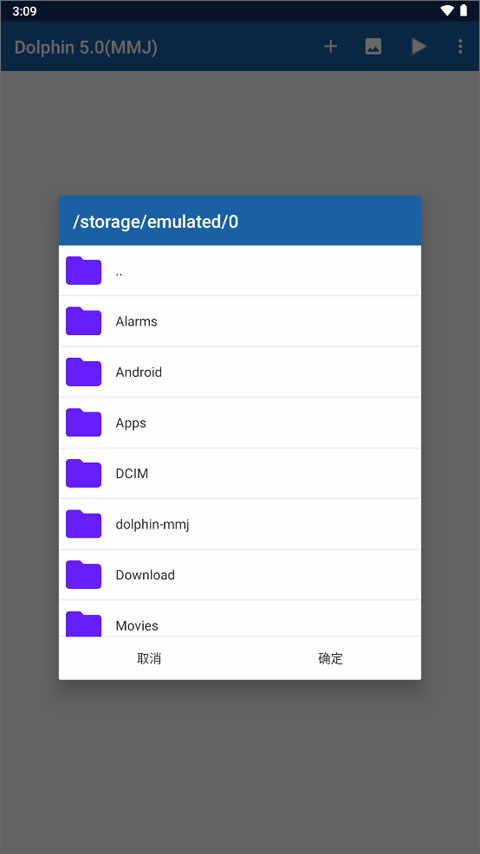Tap the Dolphin 5.0(MMJ) app title
Image resolution: width=480 pixels, height=854 pixels.
pyautogui.click(x=86, y=47)
